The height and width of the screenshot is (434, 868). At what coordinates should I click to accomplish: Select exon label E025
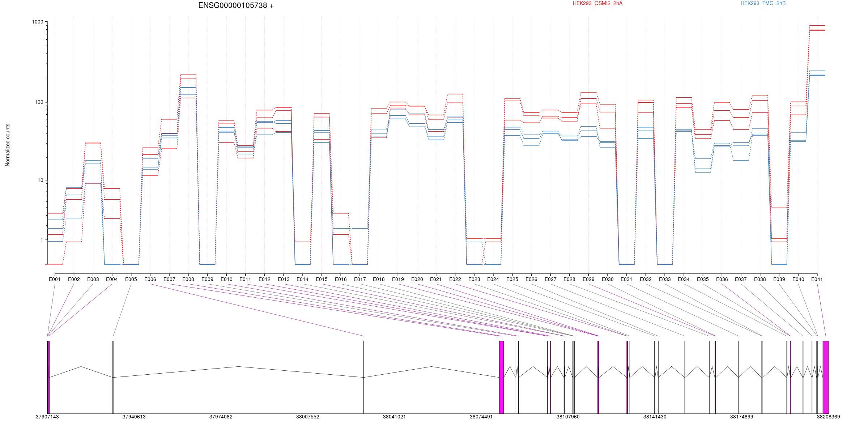512,279
